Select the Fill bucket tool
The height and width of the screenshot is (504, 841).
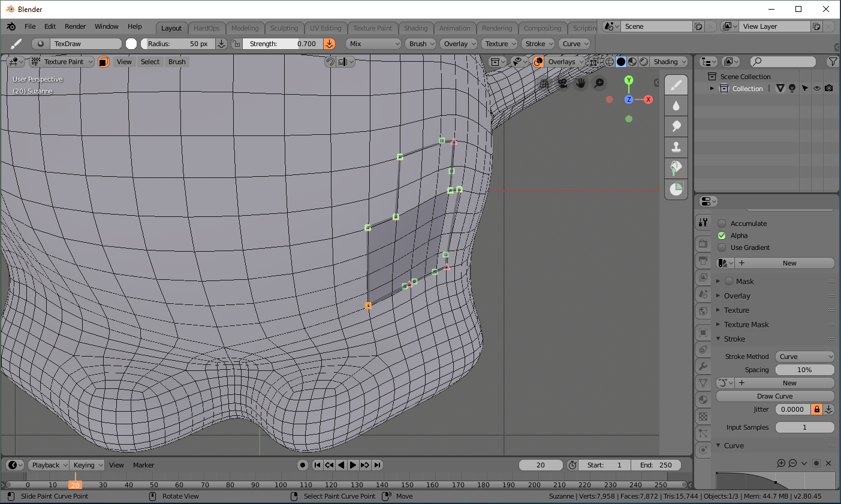[676, 167]
